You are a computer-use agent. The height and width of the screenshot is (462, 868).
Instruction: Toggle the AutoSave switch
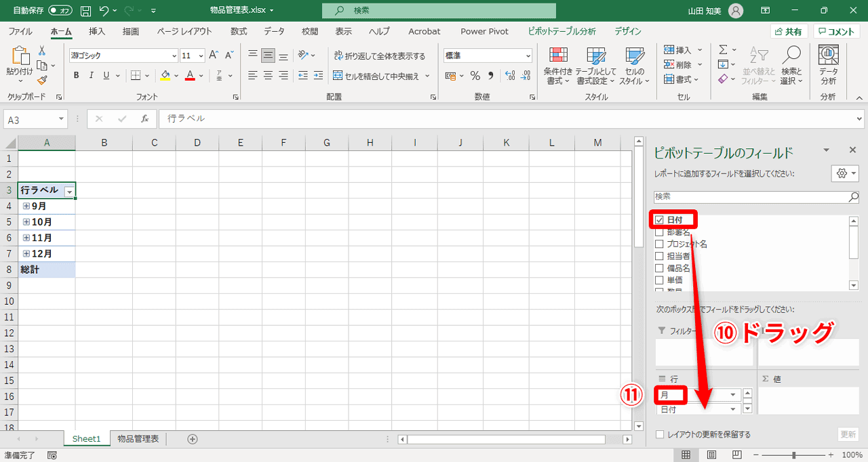point(60,10)
